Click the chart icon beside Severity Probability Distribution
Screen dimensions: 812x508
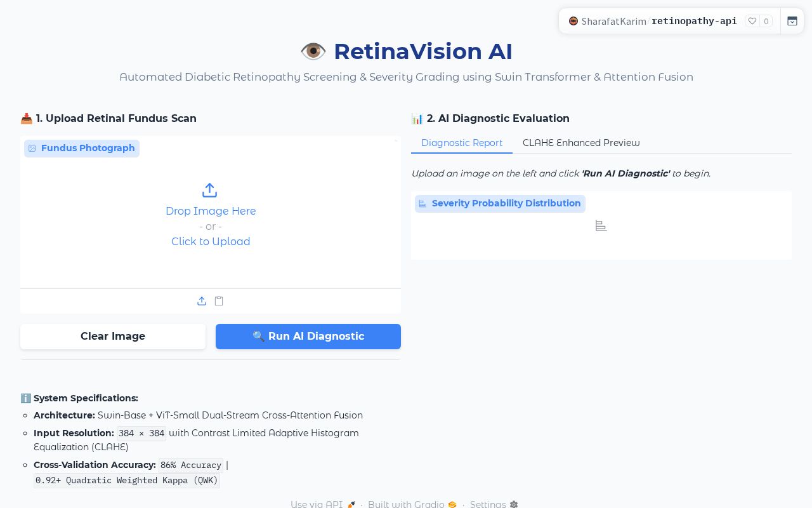tap(423, 204)
